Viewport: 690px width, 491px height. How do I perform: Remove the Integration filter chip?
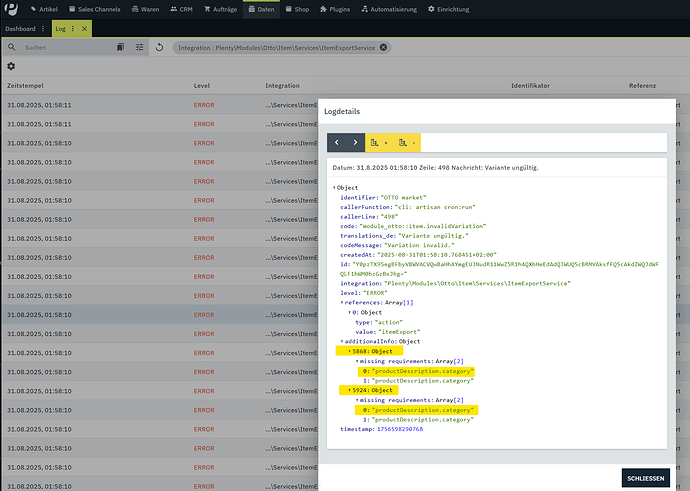tap(384, 47)
